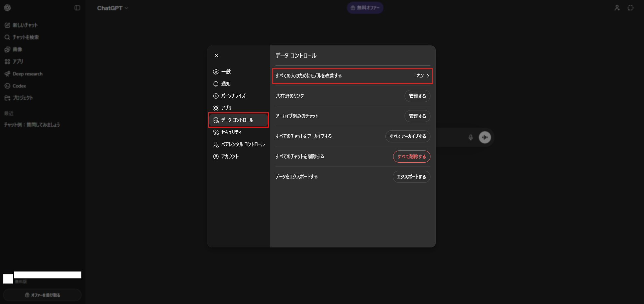This screenshot has width=644, height=304.
Task: Click the temporary chat icon top right
Action: (630, 8)
